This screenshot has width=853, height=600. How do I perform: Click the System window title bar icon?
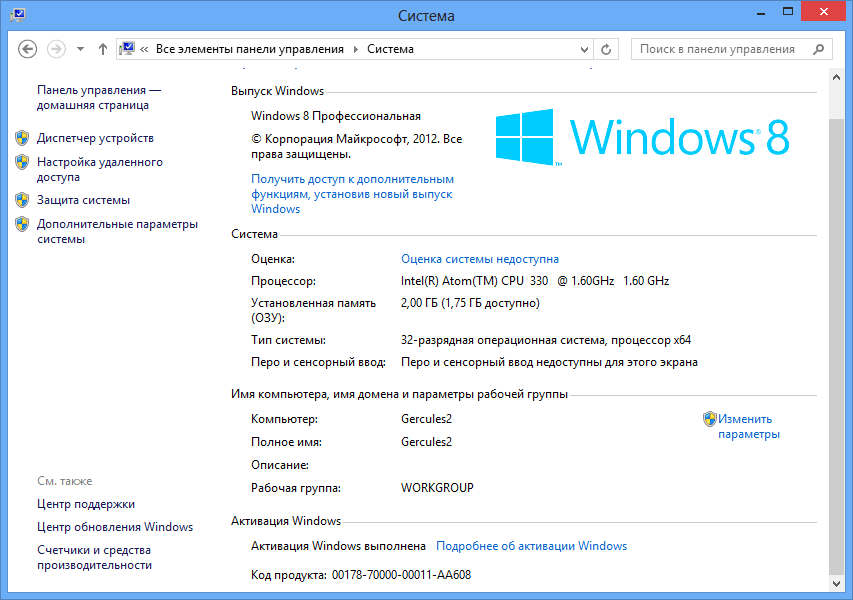(x=17, y=14)
